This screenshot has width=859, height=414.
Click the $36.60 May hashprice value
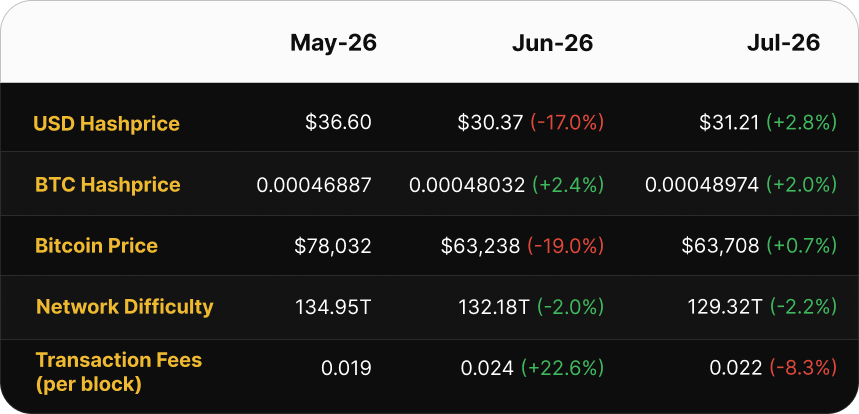click(x=338, y=122)
